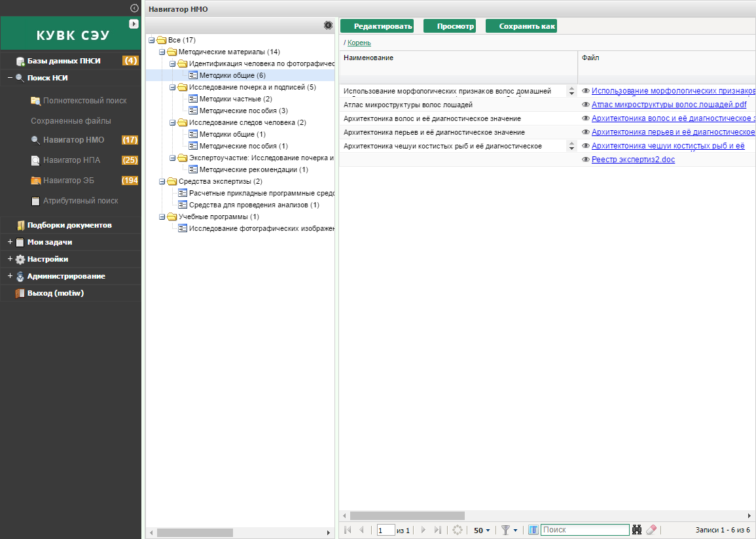Click eye icon next to Реестр экспертиз2.doc
The height and width of the screenshot is (539, 756).
(586, 160)
